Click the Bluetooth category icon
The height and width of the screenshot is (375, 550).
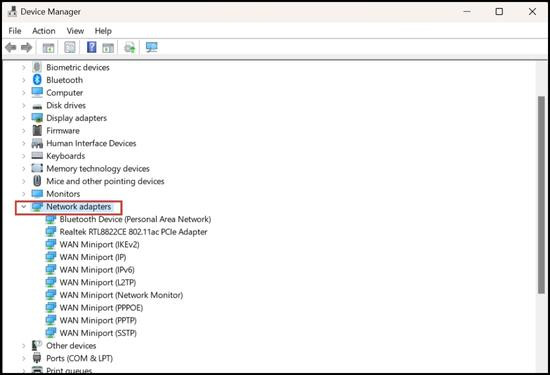(37, 80)
